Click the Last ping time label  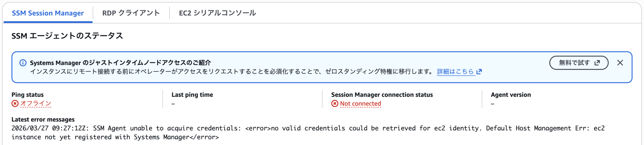point(192,95)
